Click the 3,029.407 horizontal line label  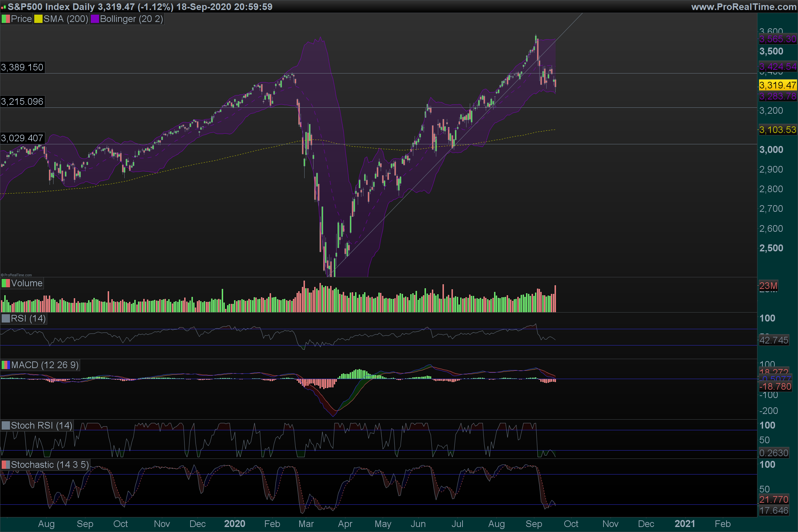tap(22, 138)
